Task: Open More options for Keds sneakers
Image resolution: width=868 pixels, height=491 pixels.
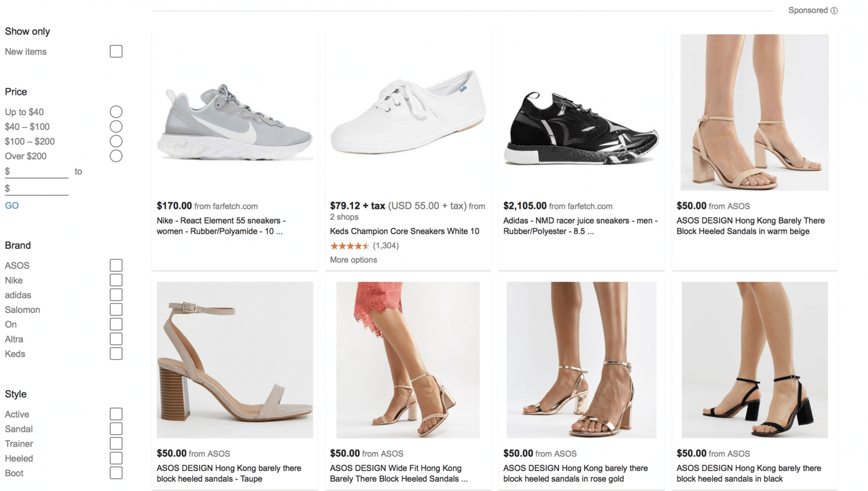Action: tap(353, 260)
